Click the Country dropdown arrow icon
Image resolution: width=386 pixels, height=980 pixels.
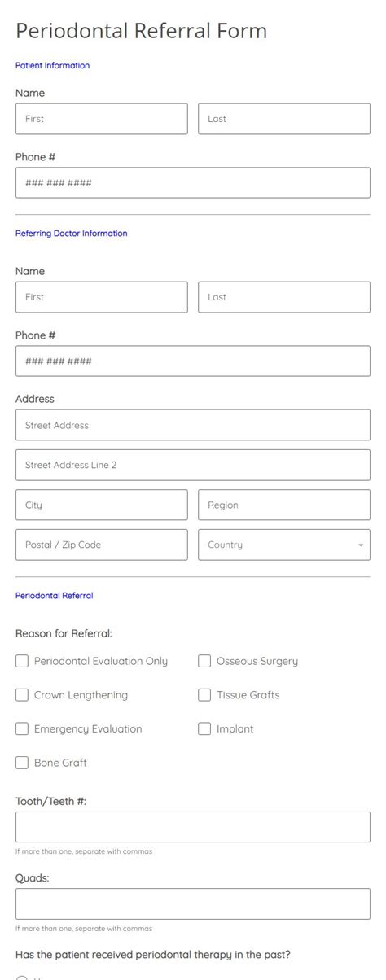click(x=361, y=545)
